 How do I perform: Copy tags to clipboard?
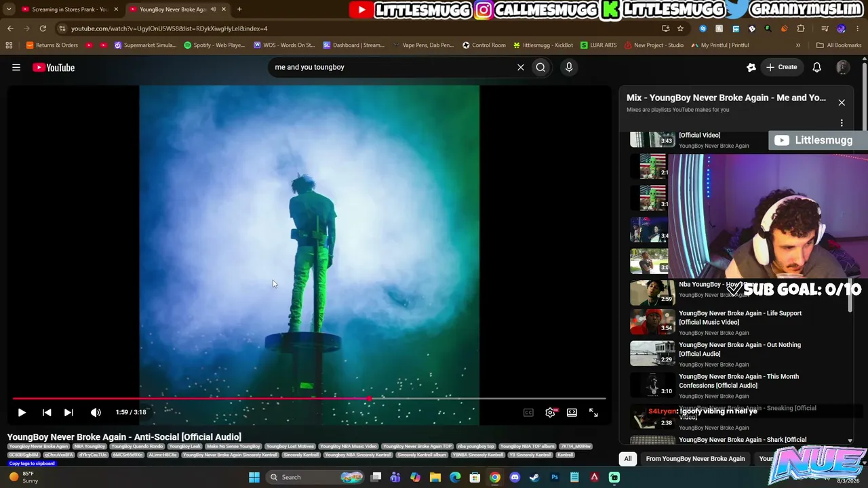click(x=32, y=464)
